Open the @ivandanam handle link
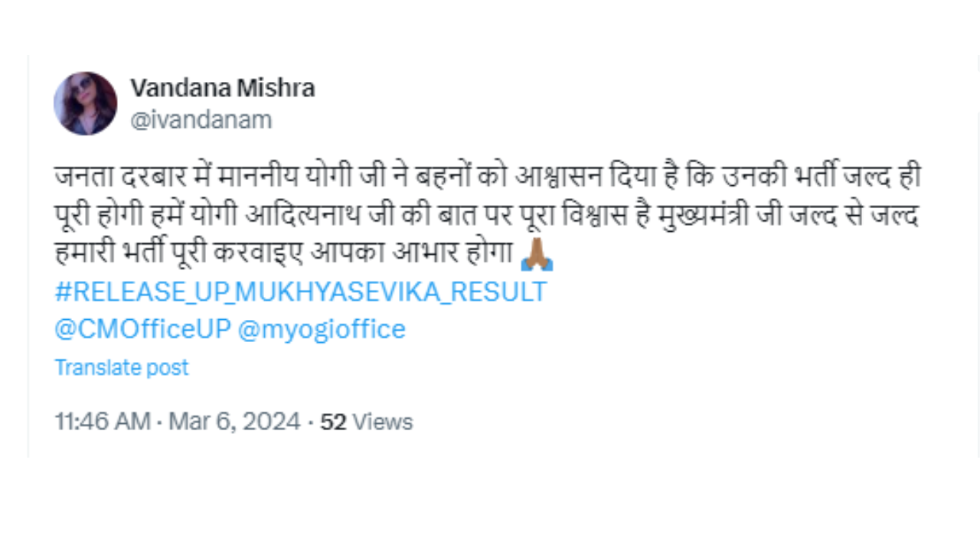 (201, 120)
